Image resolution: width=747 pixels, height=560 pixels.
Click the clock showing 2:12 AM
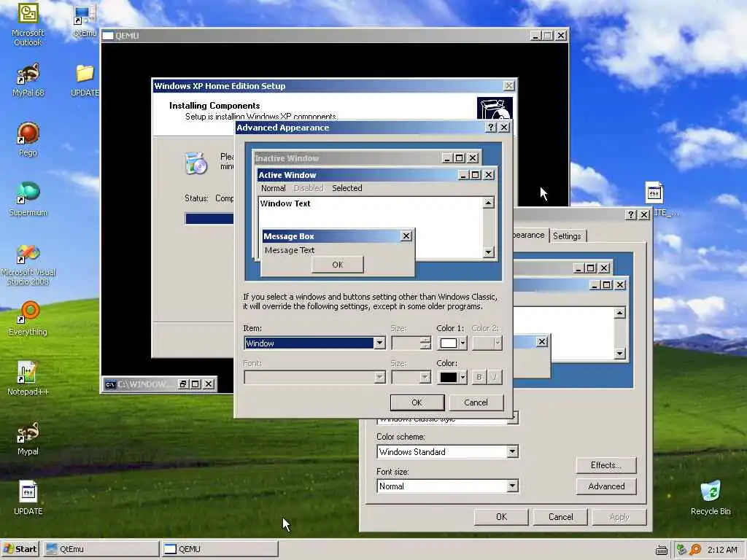(x=722, y=550)
